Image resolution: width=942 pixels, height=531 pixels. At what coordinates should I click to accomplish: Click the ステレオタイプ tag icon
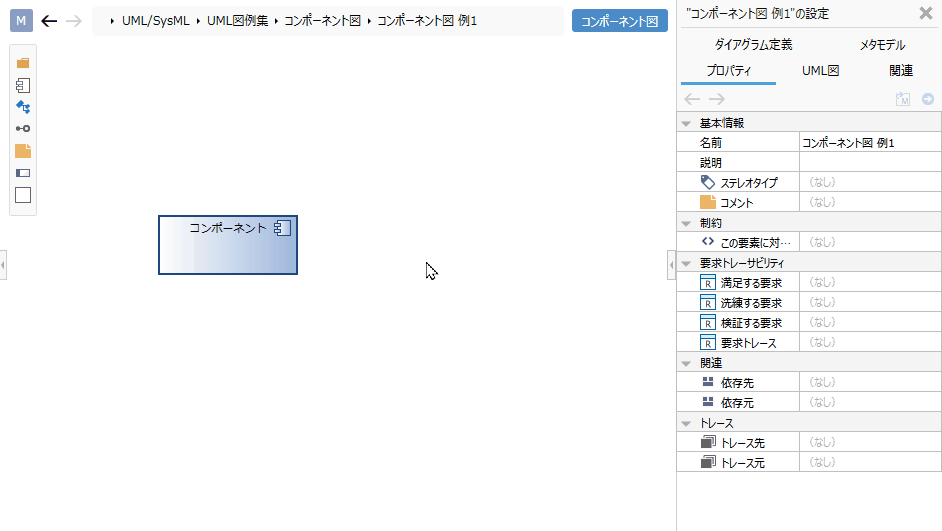(x=708, y=182)
